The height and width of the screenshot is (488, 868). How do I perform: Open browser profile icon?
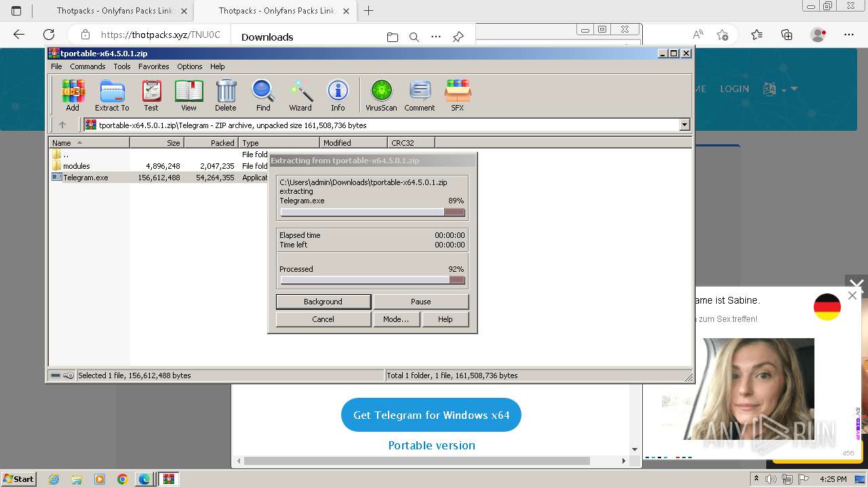818,35
